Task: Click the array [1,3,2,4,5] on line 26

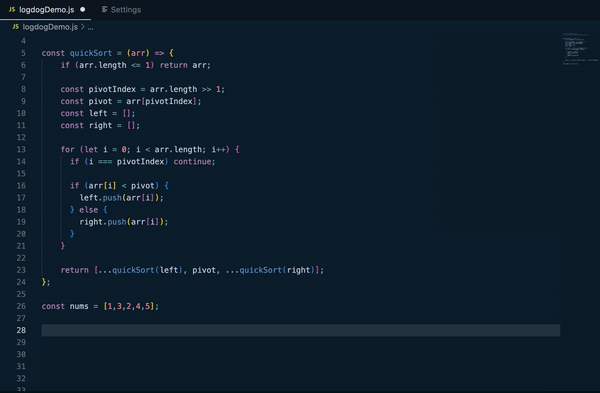Action: pyautogui.click(x=129, y=307)
